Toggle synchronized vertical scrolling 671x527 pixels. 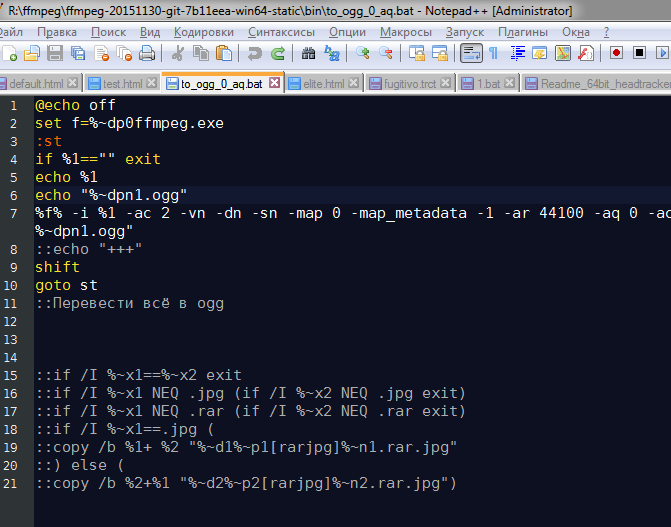click(x=417, y=54)
